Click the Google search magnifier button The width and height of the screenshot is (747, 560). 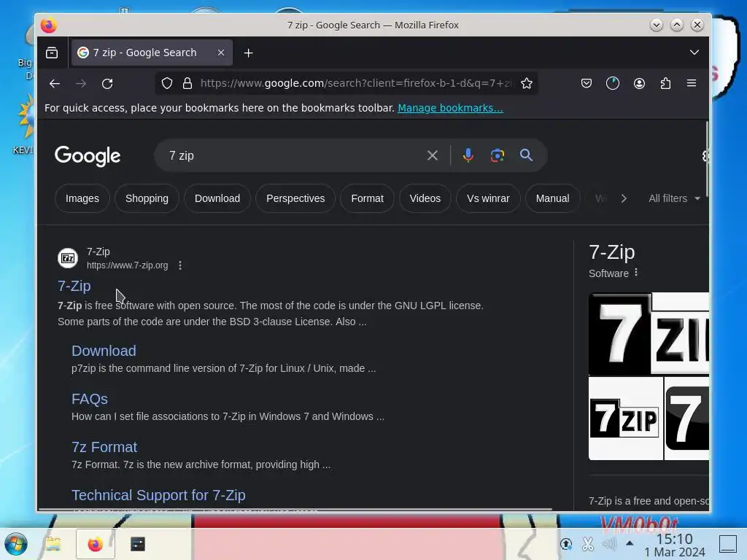tap(526, 155)
